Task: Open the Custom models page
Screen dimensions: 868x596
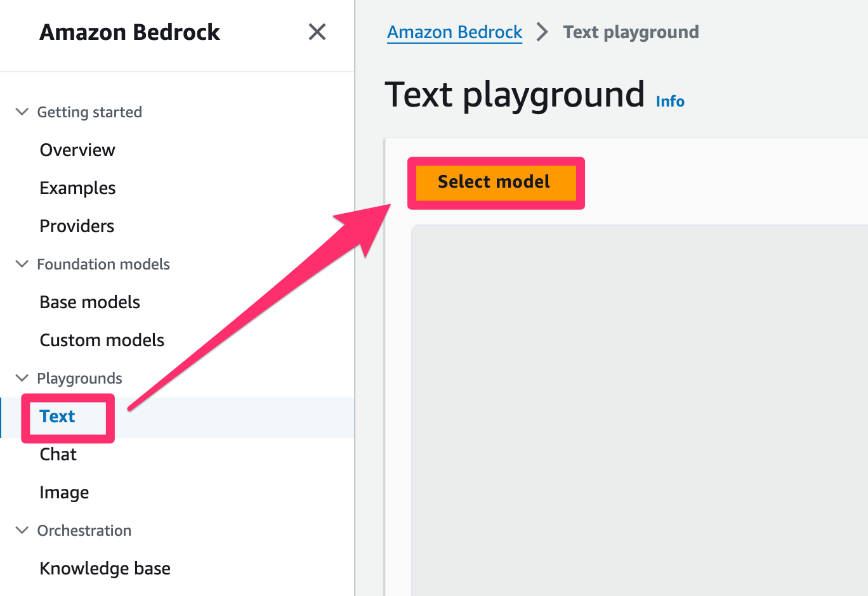Action: 102,340
